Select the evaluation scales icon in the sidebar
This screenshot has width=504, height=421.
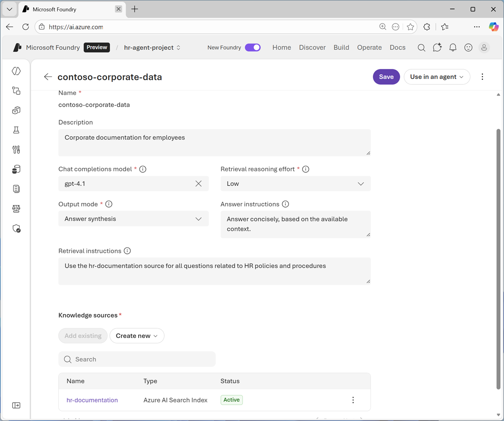tap(16, 208)
